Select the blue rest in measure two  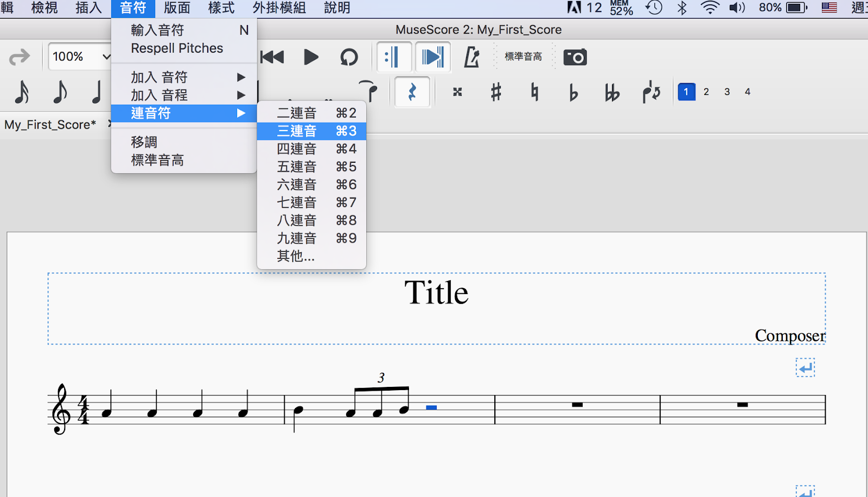coord(431,407)
